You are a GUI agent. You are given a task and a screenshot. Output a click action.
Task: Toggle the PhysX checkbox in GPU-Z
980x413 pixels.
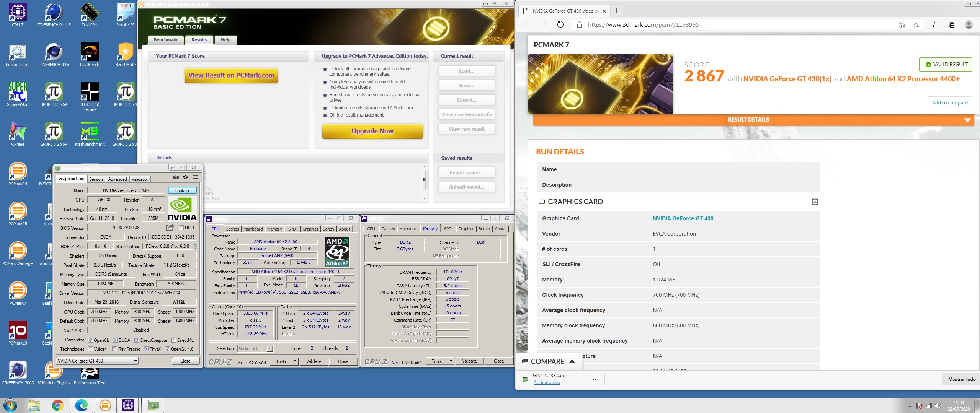tap(146, 349)
